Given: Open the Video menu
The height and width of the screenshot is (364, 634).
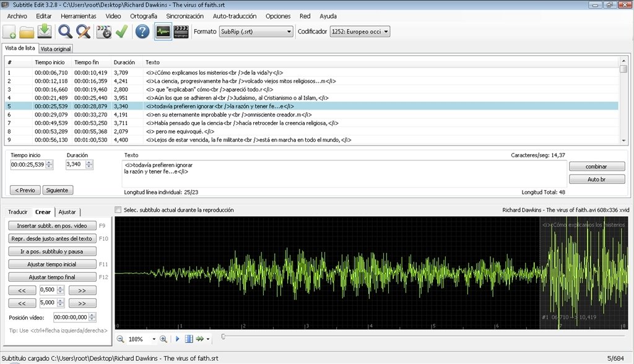Looking at the screenshot, I should point(113,16).
